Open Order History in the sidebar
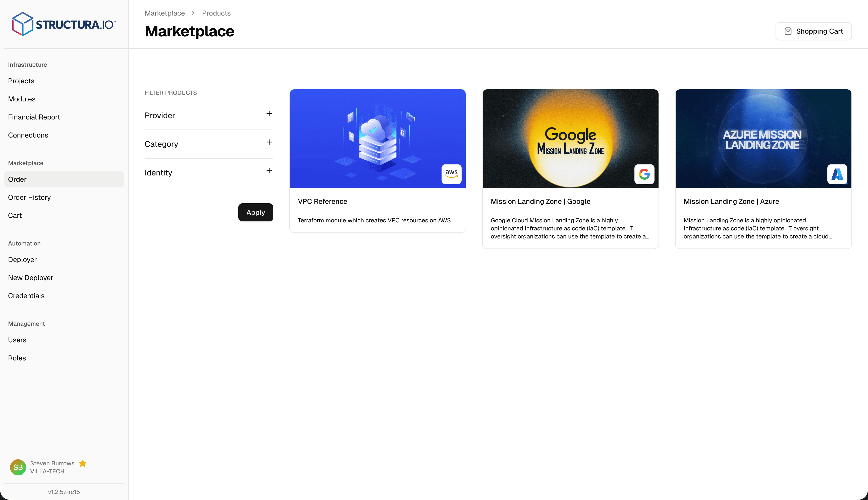Image resolution: width=868 pixels, height=500 pixels. pos(29,197)
